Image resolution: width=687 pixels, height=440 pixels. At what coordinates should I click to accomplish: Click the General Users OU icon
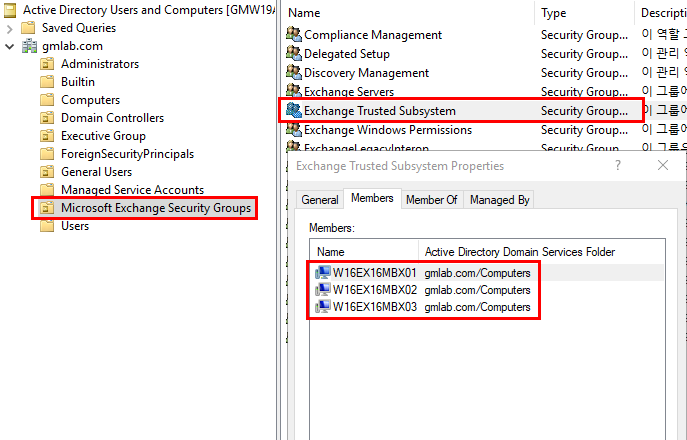point(47,172)
